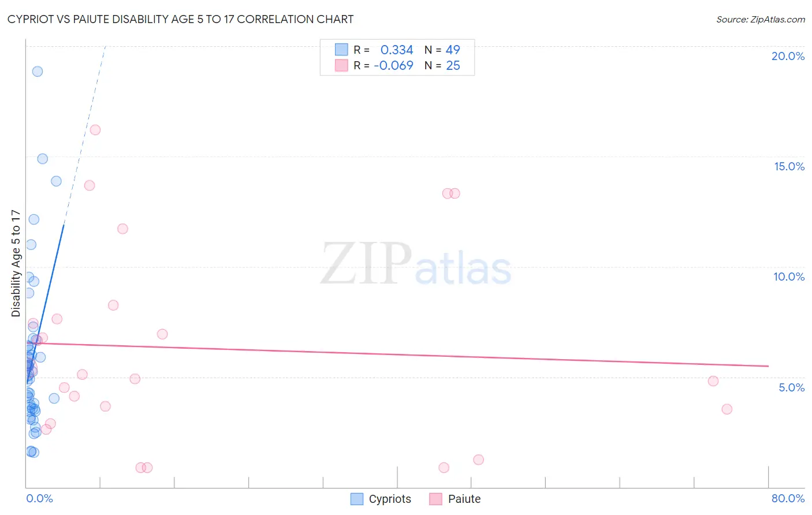Click the 80.0% x-axis label
The height and width of the screenshot is (515, 812).
(x=788, y=498)
